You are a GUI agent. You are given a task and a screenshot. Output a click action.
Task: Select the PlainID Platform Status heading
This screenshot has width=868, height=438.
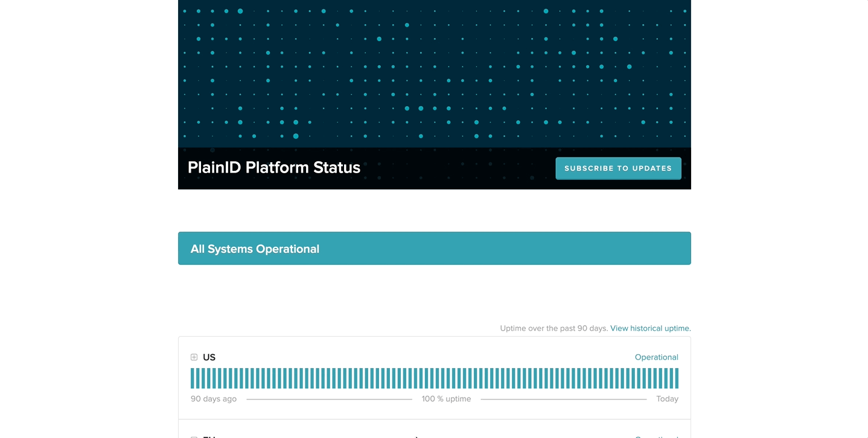tap(273, 167)
